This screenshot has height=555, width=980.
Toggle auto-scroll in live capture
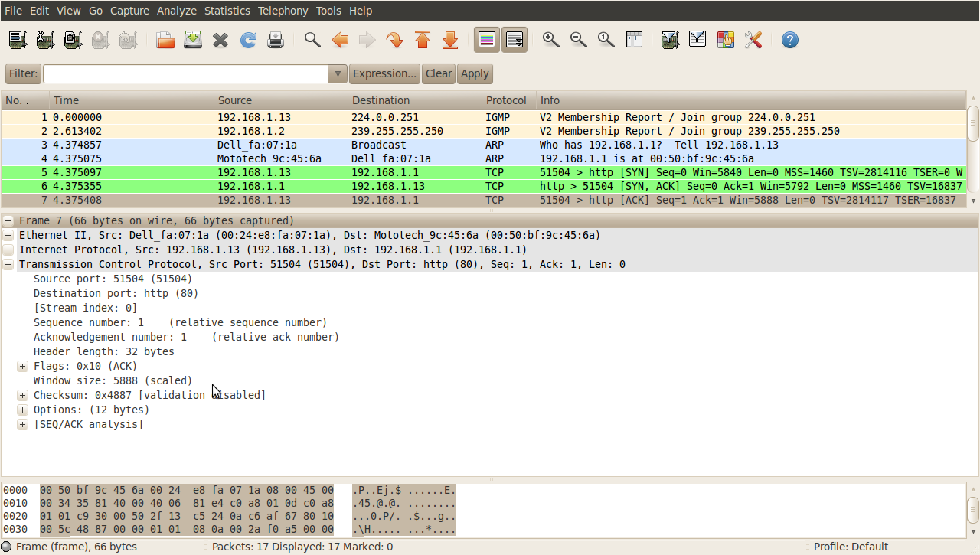pos(514,39)
